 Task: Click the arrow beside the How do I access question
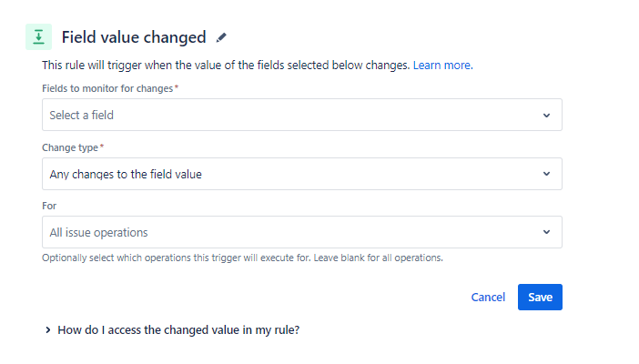point(47,330)
